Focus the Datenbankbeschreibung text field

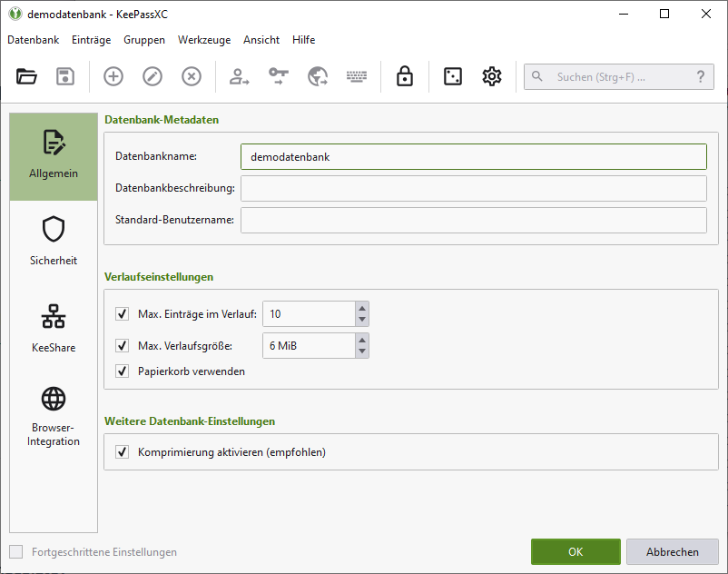[473, 188]
